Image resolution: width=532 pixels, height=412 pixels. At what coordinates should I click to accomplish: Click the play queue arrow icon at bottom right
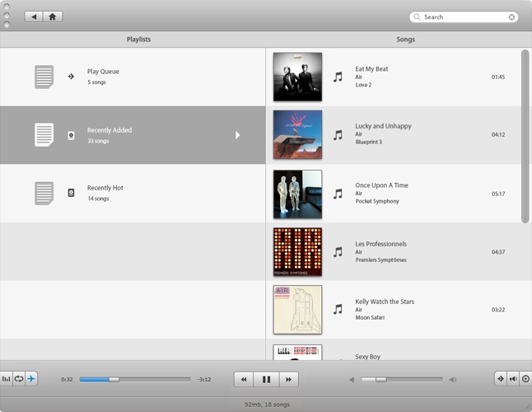pos(500,379)
